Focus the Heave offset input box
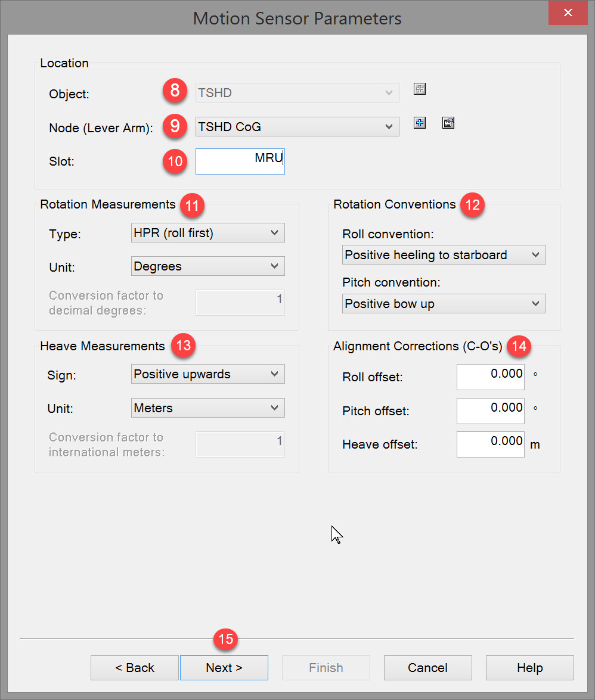 [490, 444]
